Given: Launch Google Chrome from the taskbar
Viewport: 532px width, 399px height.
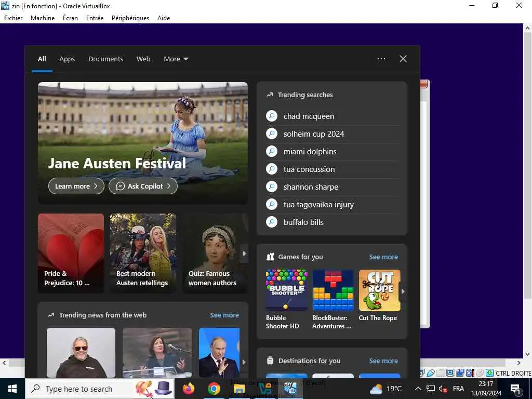Looking at the screenshot, I should [x=214, y=389].
